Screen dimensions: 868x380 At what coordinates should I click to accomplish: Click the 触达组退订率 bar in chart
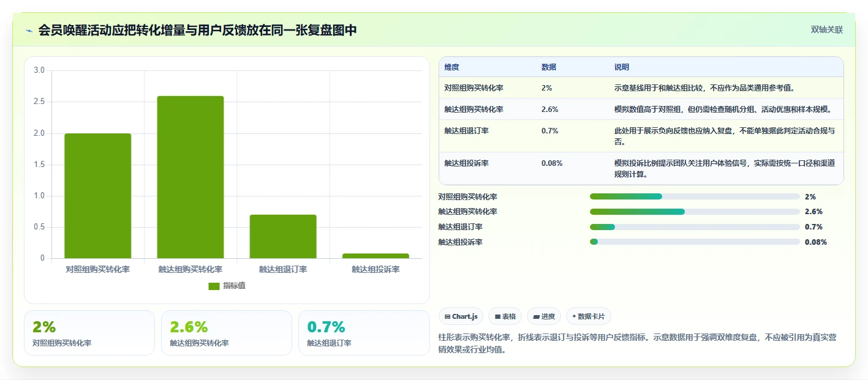pyautogui.click(x=283, y=236)
